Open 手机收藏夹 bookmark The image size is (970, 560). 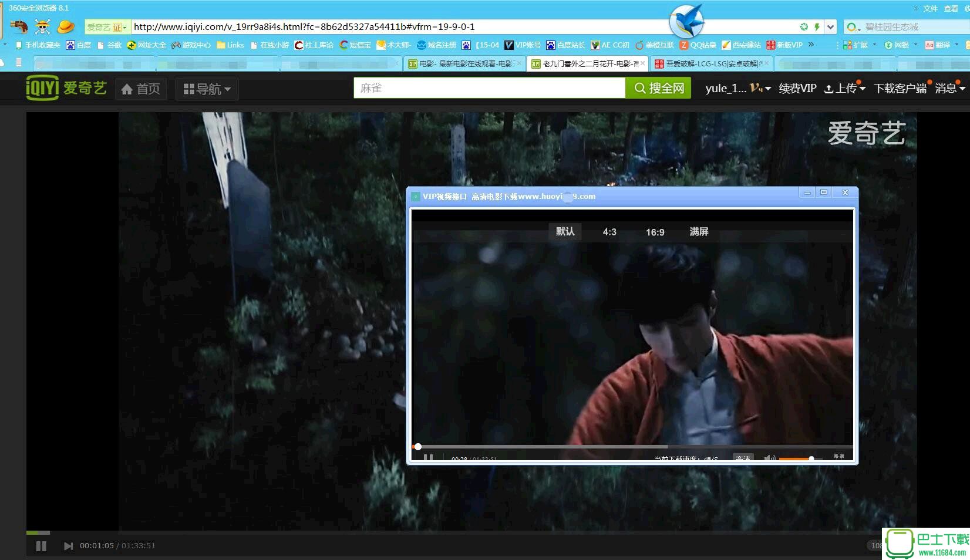click(38, 45)
